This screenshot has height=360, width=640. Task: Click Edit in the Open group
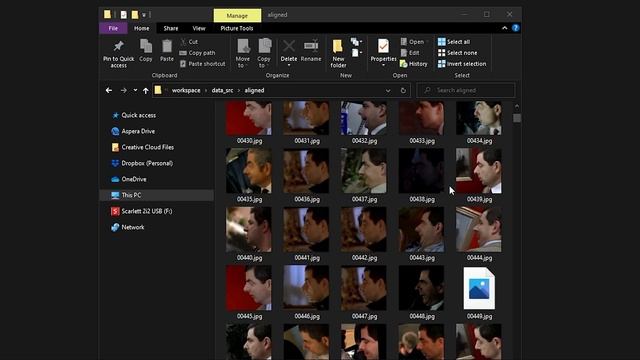click(410, 53)
